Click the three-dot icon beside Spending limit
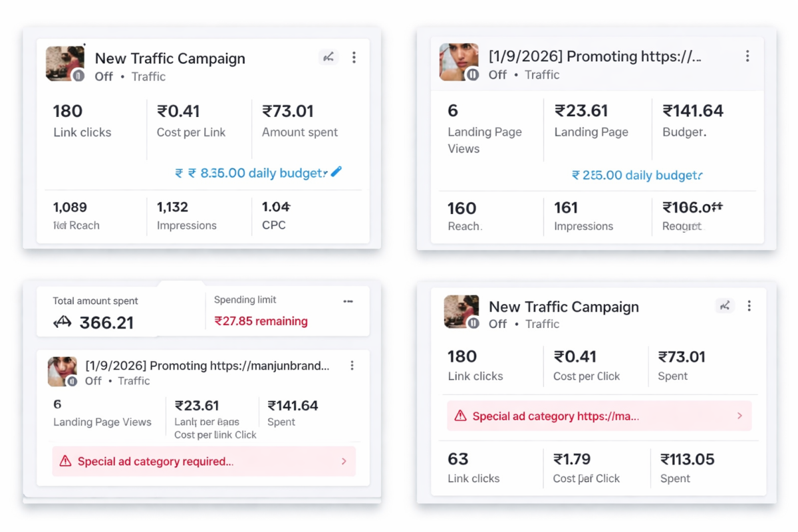The image size is (798, 532). (x=348, y=302)
